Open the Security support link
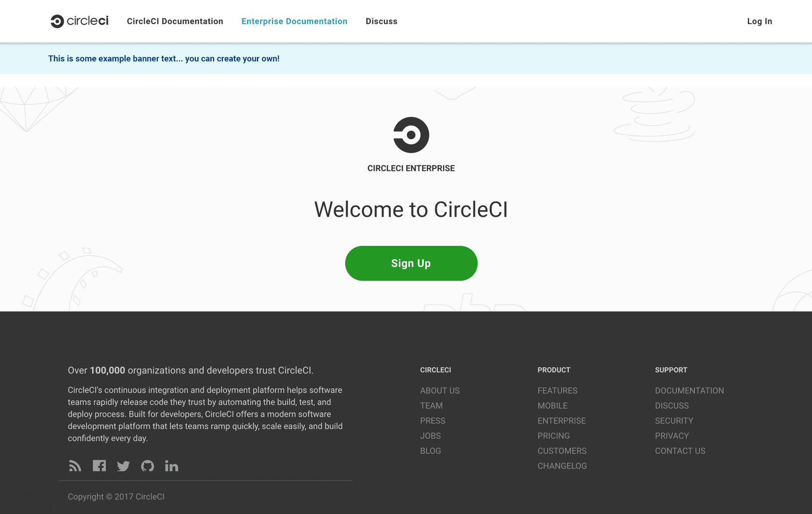 674,421
